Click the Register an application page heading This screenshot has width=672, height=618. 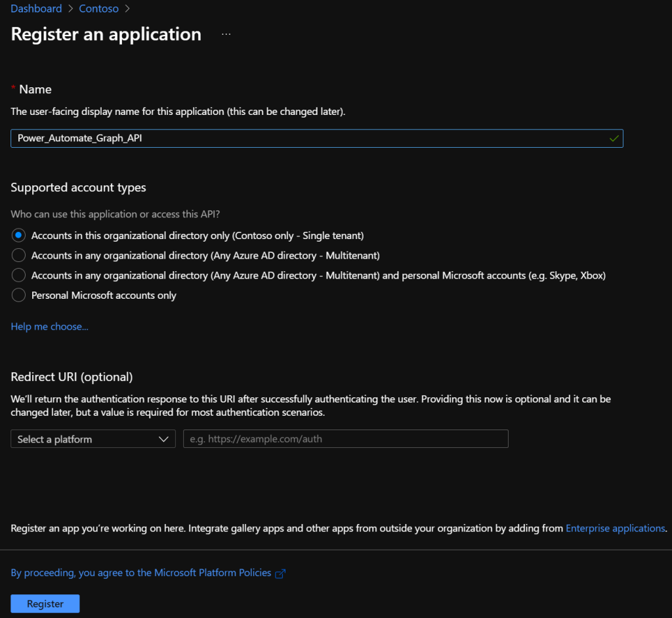pyautogui.click(x=106, y=34)
